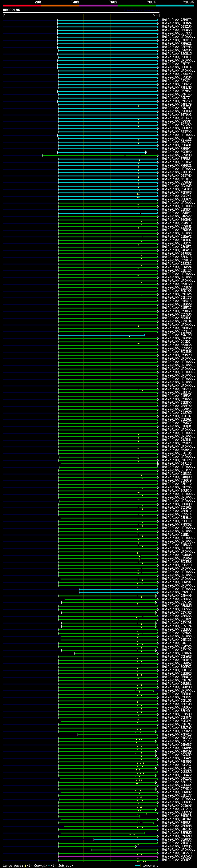Click the purple ~60% identity legend segment
This screenshot has width=197, height=868.
pos(99,6)
